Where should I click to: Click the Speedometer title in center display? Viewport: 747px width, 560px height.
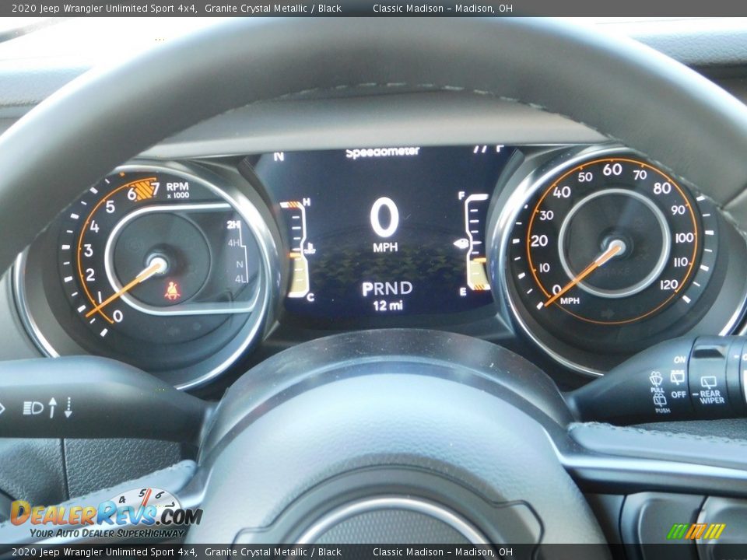click(382, 152)
